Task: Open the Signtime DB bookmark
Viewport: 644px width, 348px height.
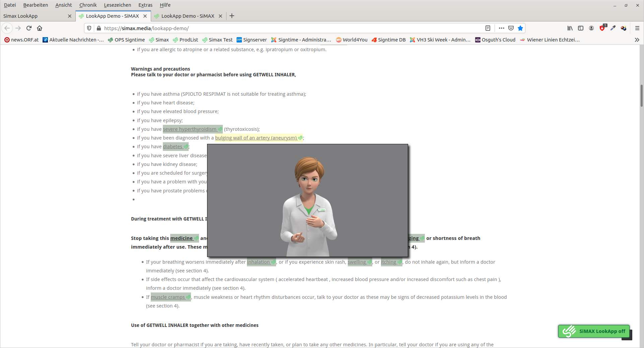Action: 389,40
